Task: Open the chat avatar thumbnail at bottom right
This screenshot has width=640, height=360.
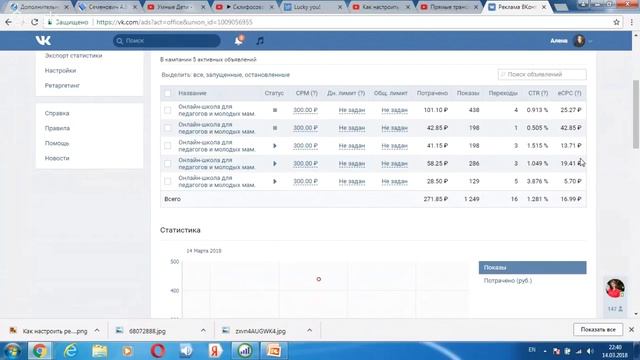Action: point(615,288)
